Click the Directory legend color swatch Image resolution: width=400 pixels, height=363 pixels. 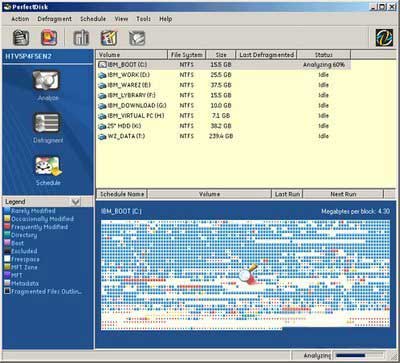pyautogui.click(x=7, y=235)
